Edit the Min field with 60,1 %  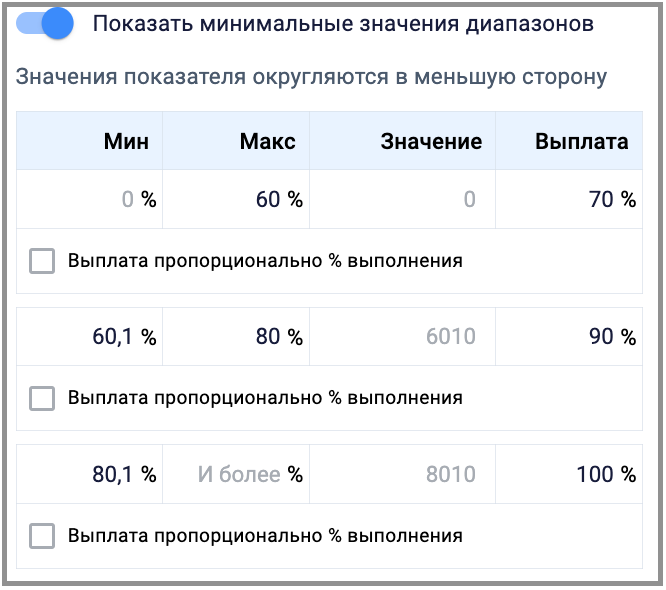[x=90, y=337]
